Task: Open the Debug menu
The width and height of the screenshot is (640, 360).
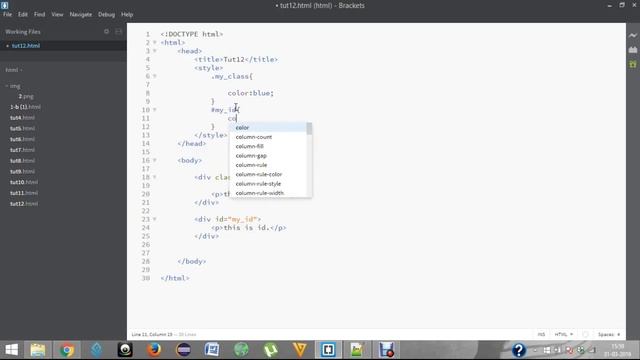Action: tap(107, 14)
